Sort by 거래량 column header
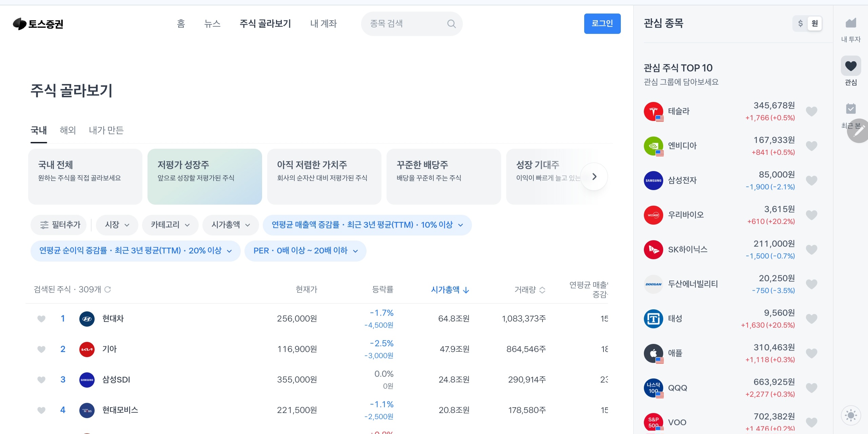 tap(530, 290)
